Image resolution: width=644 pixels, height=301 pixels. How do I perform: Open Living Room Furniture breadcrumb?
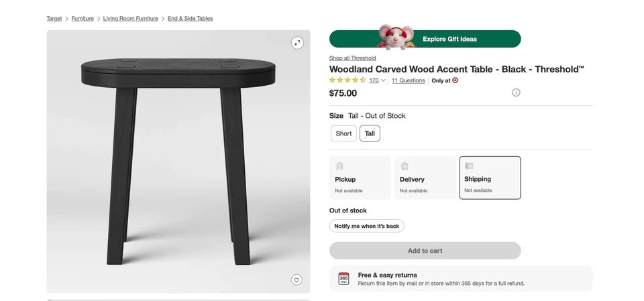131,19
